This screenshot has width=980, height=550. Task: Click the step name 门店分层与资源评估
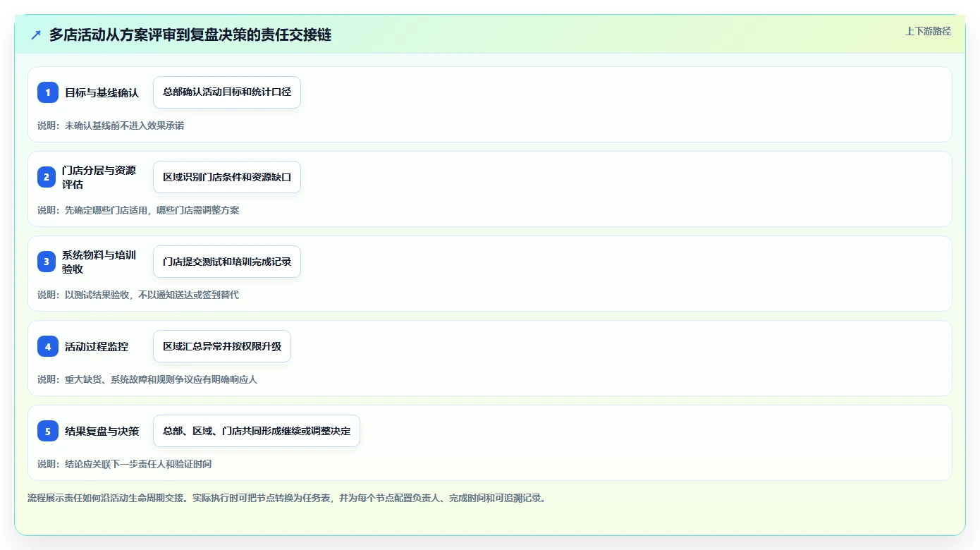click(x=99, y=177)
